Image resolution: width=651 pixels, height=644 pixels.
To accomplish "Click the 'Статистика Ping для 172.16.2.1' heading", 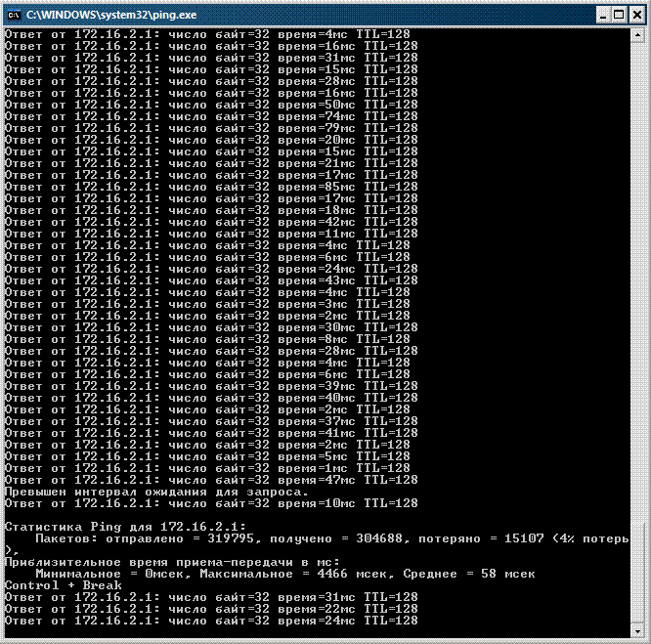I will pyautogui.click(x=125, y=527).
